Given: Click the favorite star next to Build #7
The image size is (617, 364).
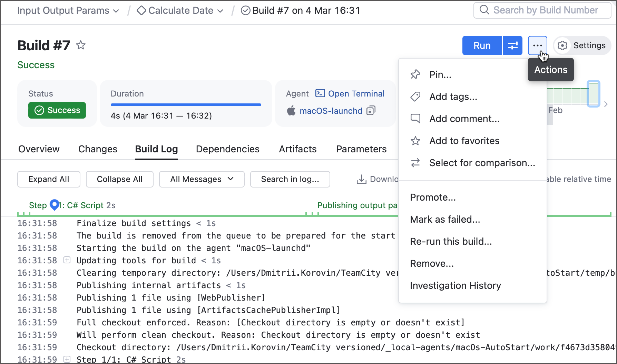Looking at the screenshot, I should 81,45.
